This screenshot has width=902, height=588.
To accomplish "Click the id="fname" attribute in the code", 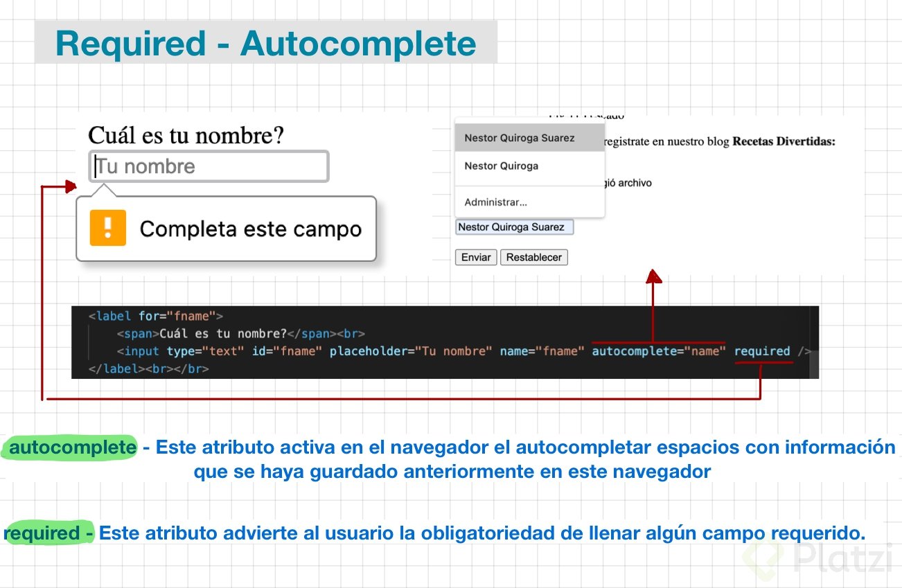I will coord(287,351).
